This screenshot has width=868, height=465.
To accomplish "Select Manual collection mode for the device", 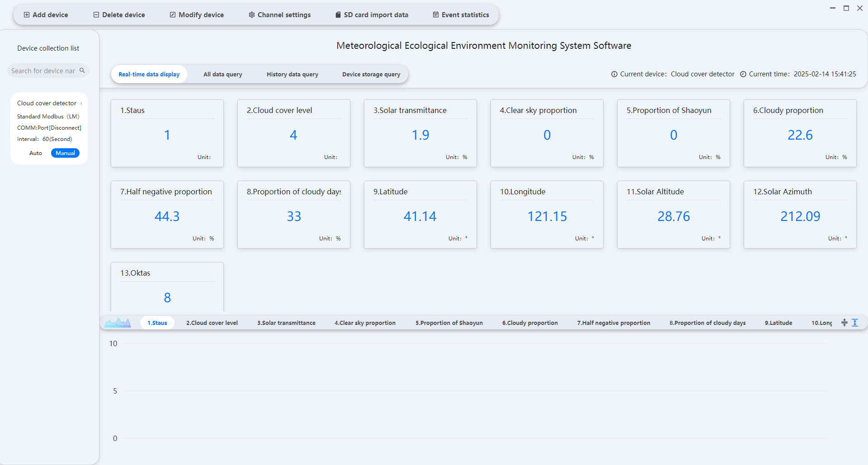I will 65,153.
